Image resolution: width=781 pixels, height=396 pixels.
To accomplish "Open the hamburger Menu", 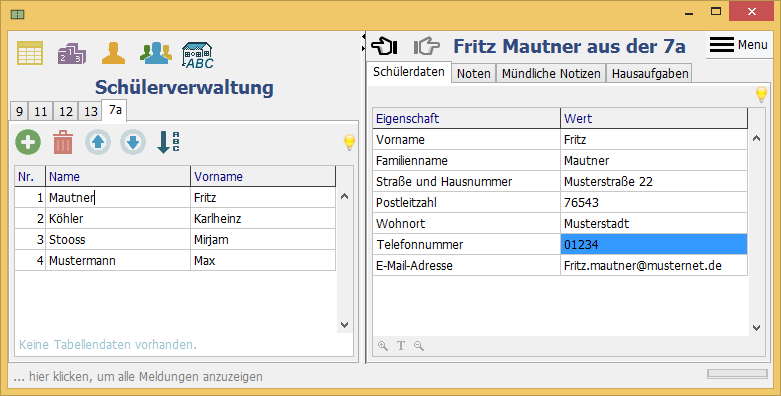I will click(739, 45).
